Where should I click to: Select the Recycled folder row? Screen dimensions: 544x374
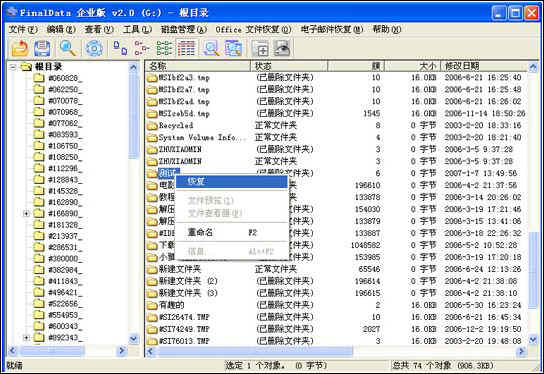(x=337, y=125)
